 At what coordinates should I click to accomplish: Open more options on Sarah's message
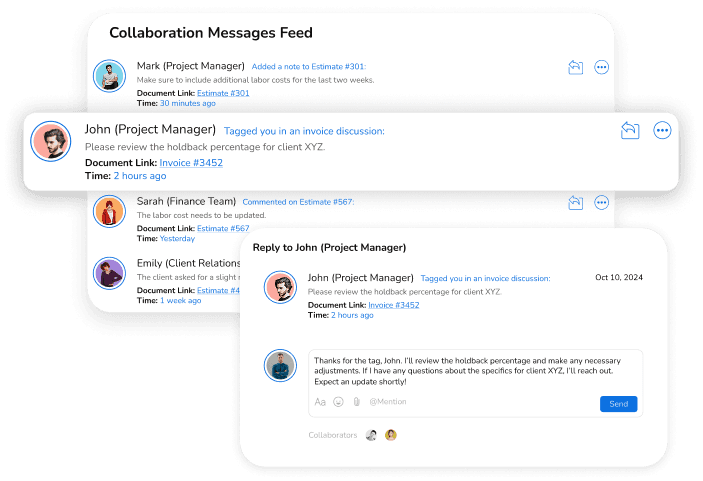tap(601, 203)
